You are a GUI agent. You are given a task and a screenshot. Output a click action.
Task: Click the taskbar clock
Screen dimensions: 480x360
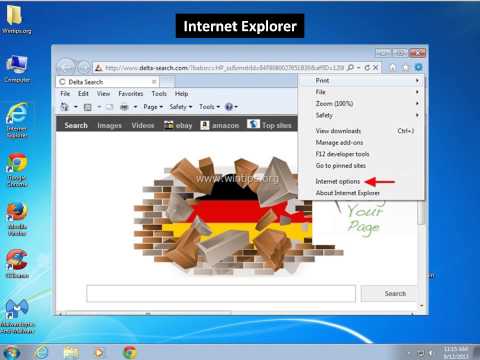coord(456,353)
